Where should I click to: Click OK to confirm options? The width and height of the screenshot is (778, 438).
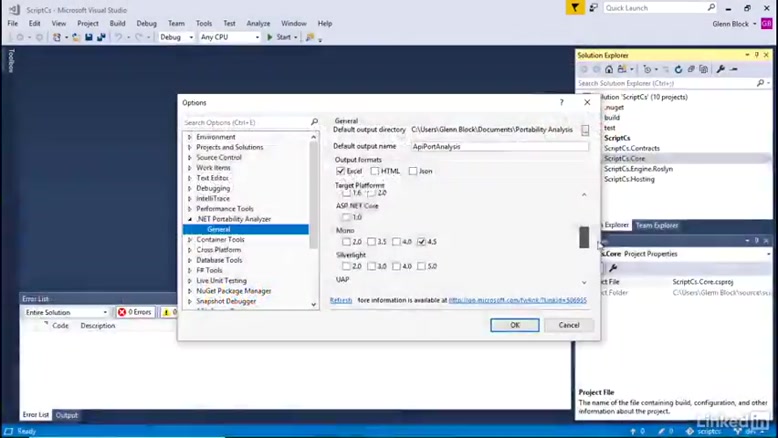click(x=514, y=325)
